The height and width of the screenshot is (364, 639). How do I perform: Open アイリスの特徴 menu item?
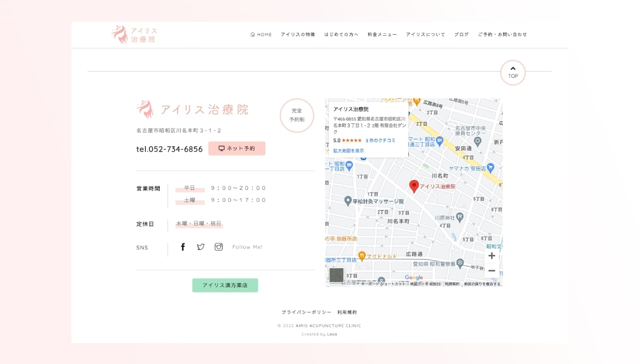click(298, 35)
